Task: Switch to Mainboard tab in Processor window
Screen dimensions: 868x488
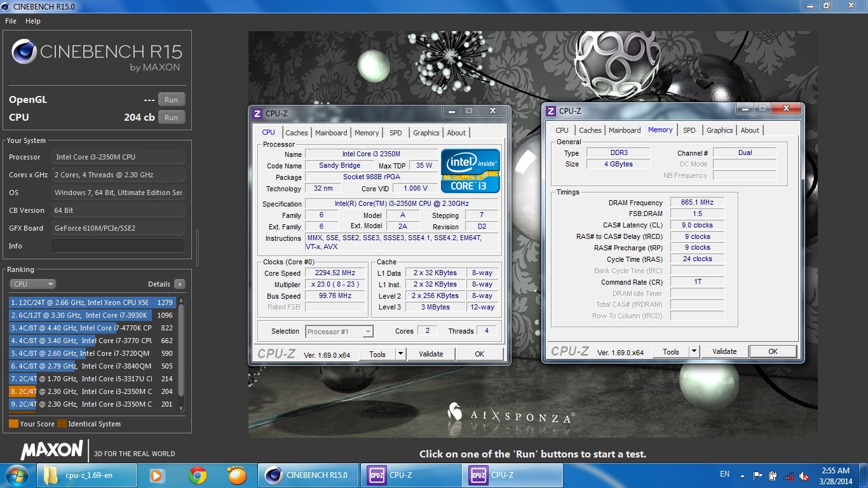Action: (331, 133)
